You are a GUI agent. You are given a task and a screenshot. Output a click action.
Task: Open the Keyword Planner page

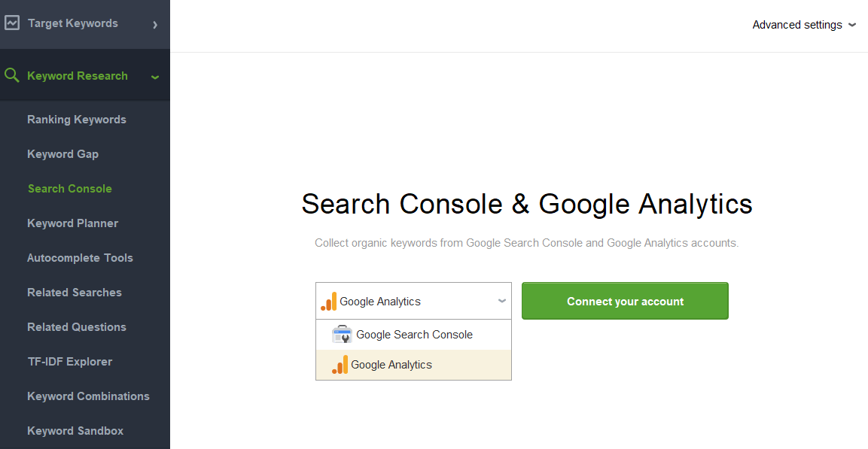72,223
